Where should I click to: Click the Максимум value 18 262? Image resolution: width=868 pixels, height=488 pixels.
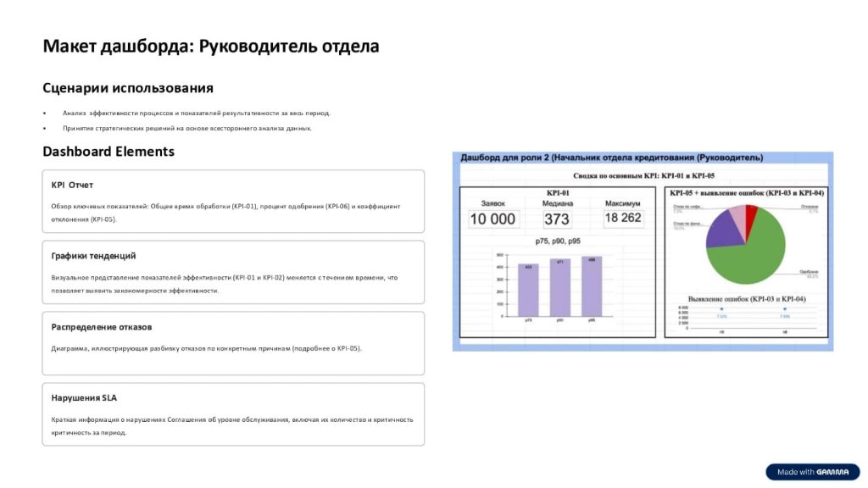click(623, 218)
